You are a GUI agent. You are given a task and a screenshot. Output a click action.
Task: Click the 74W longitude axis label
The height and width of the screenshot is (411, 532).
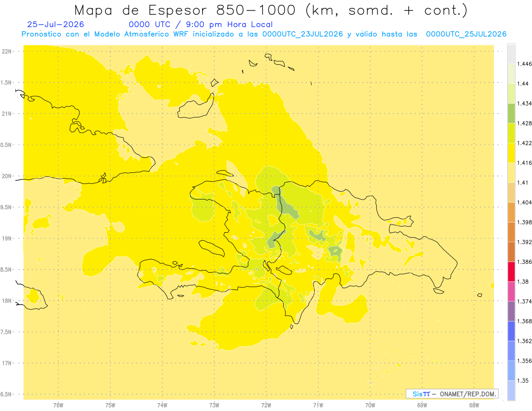pyautogui.click(x=162, y=405)
